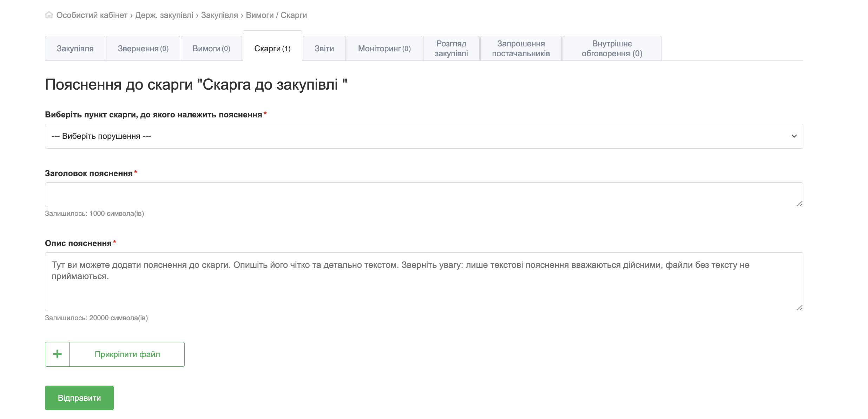The height and width of the screenshot is (419, 868).
Task: Open the Розгляд закупівлі tab
Action: click(451, 49)
